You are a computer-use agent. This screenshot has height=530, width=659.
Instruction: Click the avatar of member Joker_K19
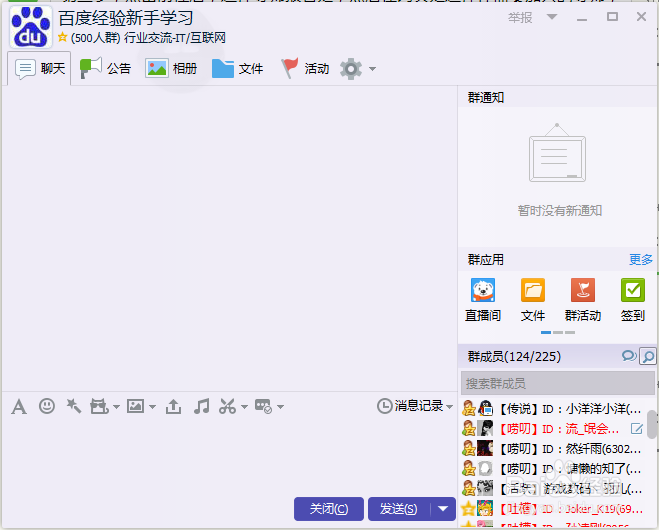coord(485,509)
